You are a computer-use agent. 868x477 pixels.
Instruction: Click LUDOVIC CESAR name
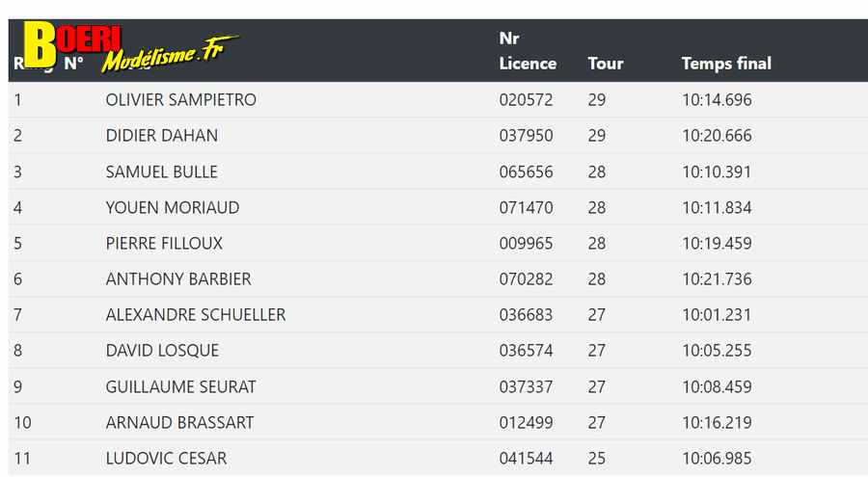tap(166, 458)
